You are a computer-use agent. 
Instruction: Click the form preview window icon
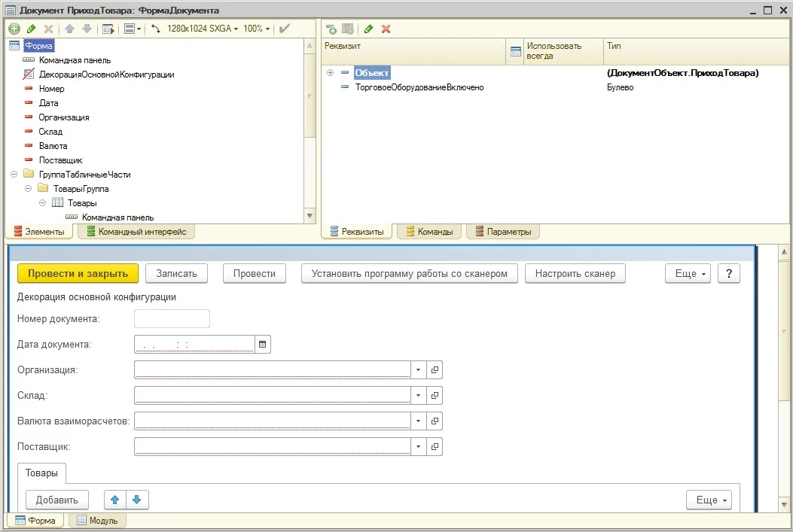pyautogui.click(x=108, y=29)
